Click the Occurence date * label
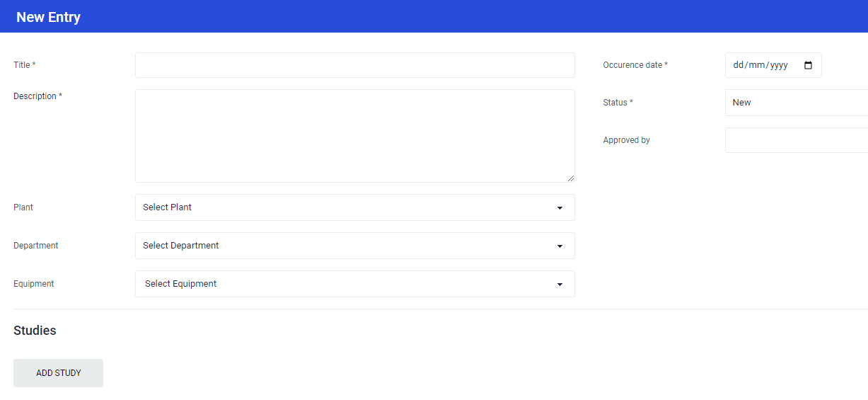The image size is (868, 400). tap(635, 65)
